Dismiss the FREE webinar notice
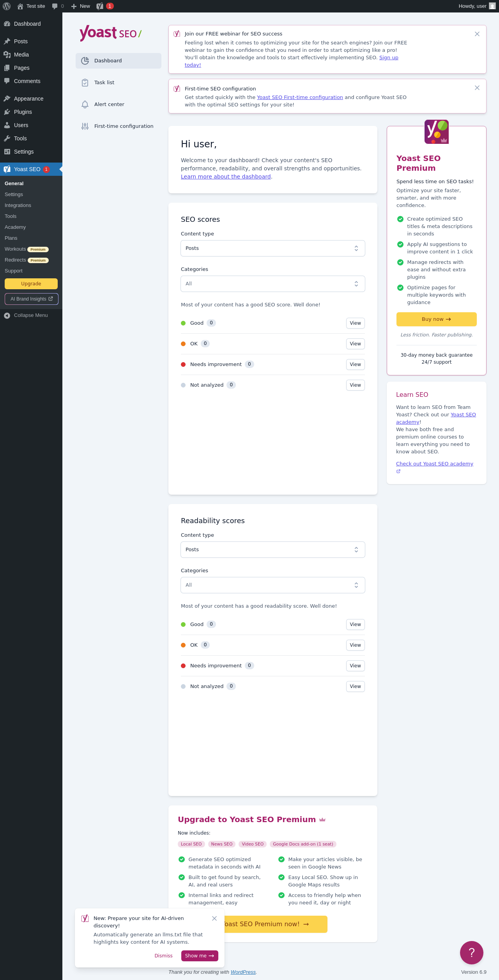The width and height of the screenshot is (499, 980). (477, 34)
